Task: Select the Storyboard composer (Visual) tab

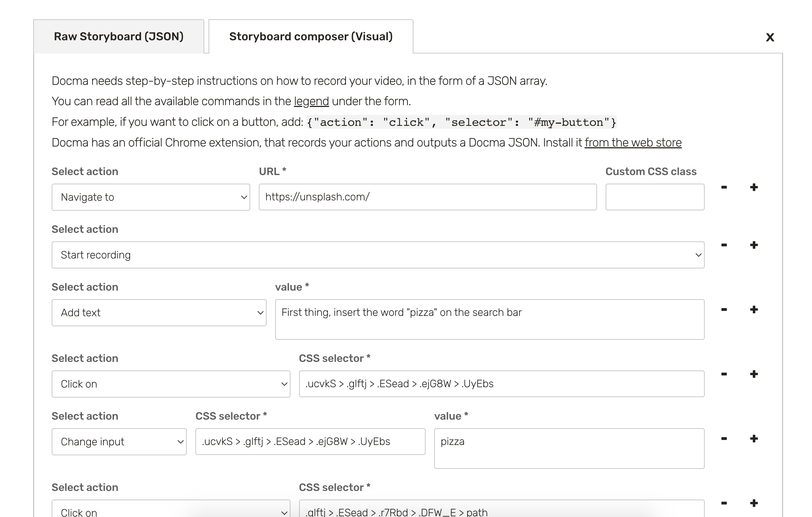Action: pyautogui.click(x=311, y=37)
